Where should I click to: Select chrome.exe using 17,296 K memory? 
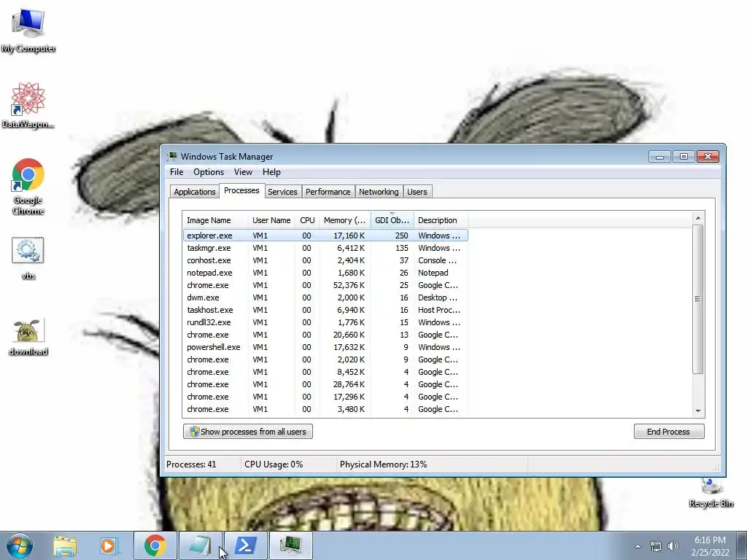[x=325, y=396]
